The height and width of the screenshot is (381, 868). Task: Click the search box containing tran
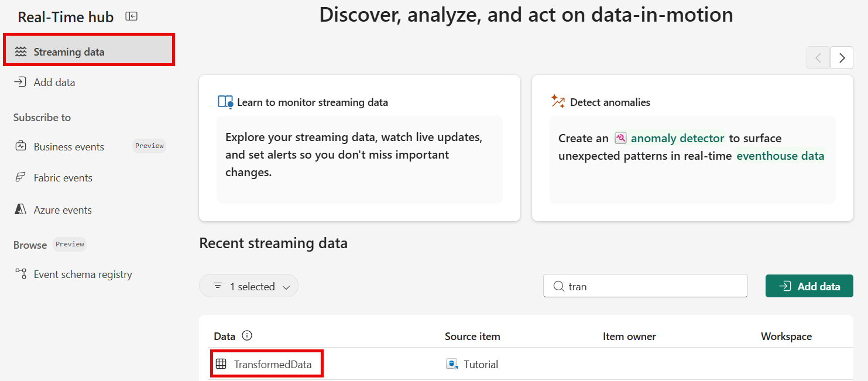click(645, 286)
